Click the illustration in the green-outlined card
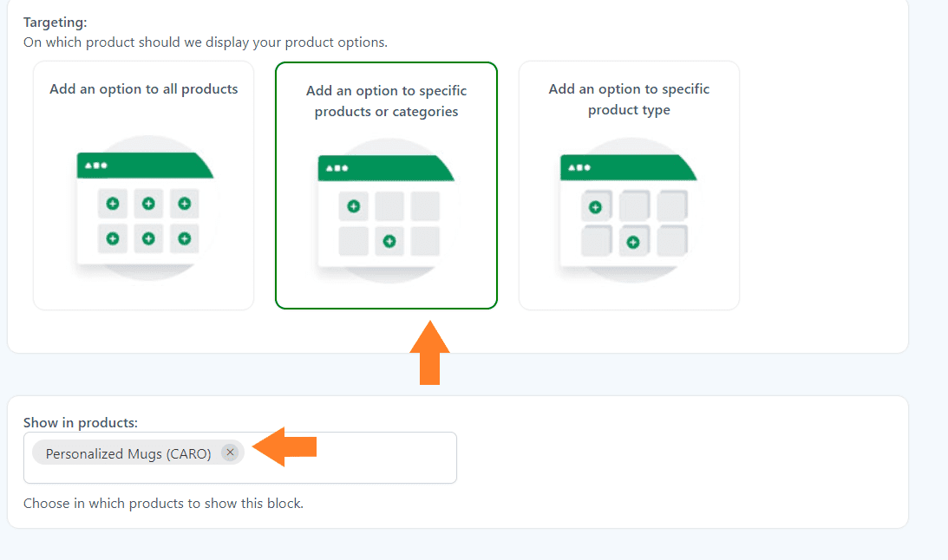 [387, 211]
